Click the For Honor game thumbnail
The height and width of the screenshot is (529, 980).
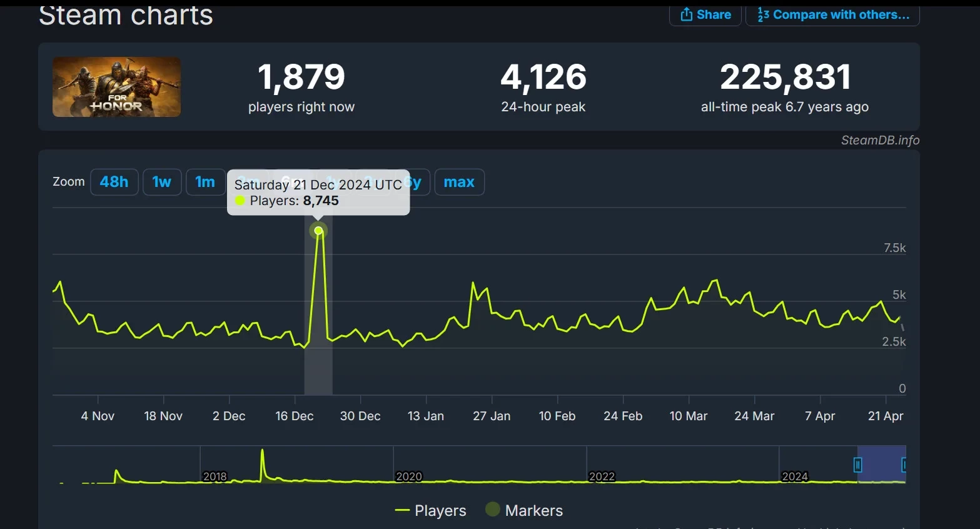click(x=116, y=87)
